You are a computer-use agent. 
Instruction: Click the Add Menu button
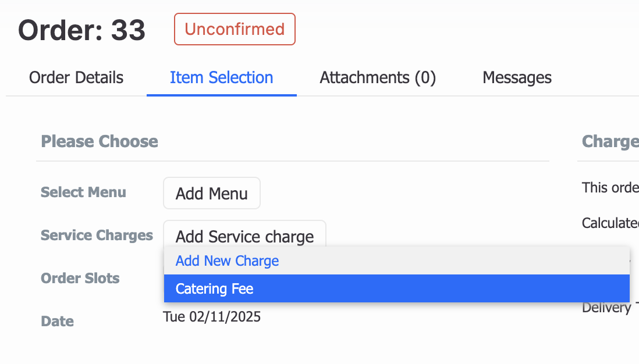pyautogui.click(x=211, y=192)
